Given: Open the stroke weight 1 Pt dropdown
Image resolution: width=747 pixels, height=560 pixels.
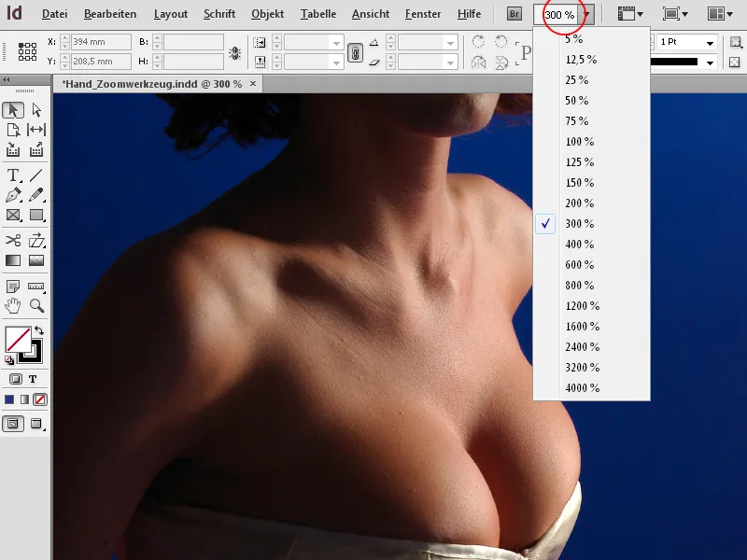Looking at the screenshot, I should [x=710, y=43].
